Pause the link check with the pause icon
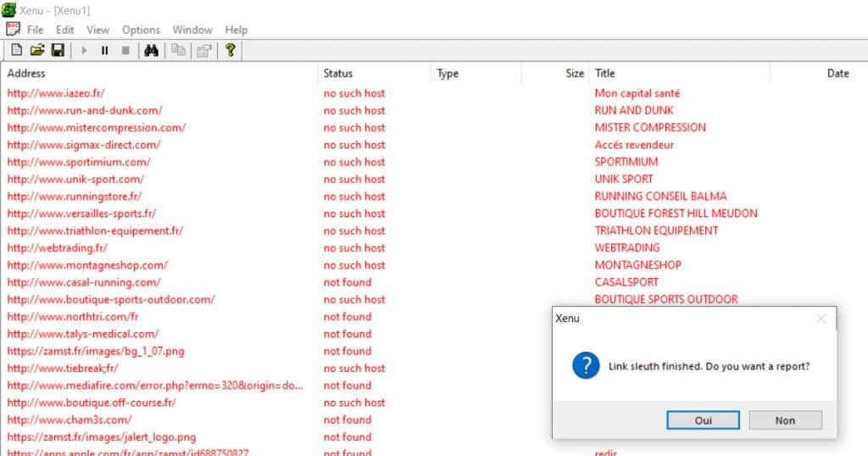 (x=104, y=50)
